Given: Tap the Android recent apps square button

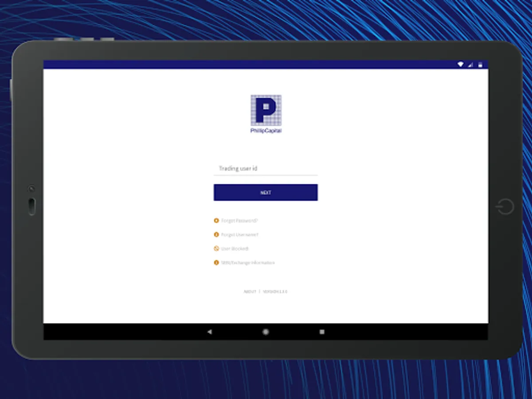Looking at the screenshot, I should (322, 332).
